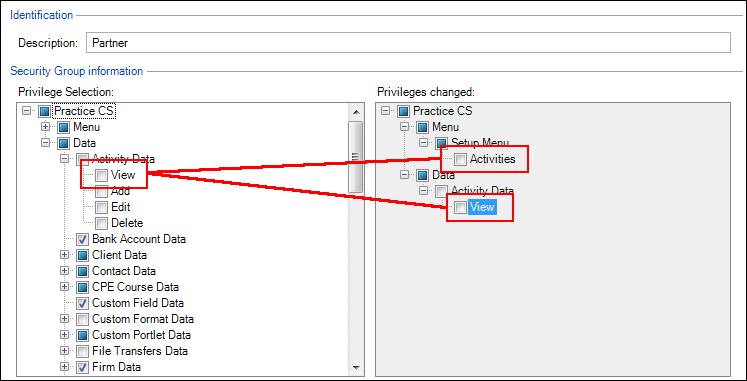This screenshot has height=381, width=747.
Task: Check the View checkbox under Activity Data in Privilege Selection
Action: click(x=101, y=175)
